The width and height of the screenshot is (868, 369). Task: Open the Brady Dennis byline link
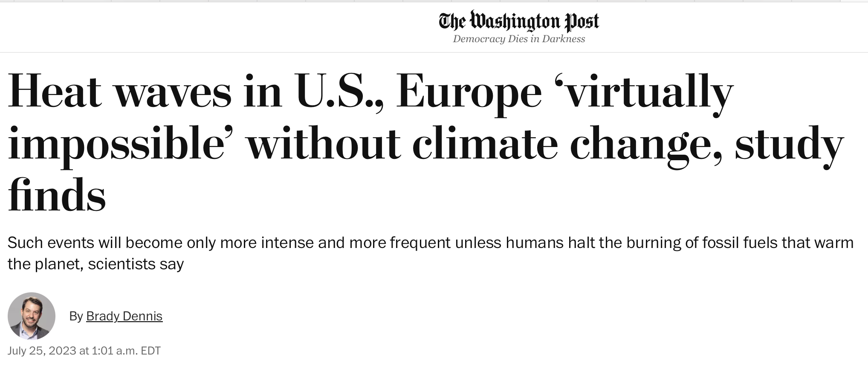124,316
